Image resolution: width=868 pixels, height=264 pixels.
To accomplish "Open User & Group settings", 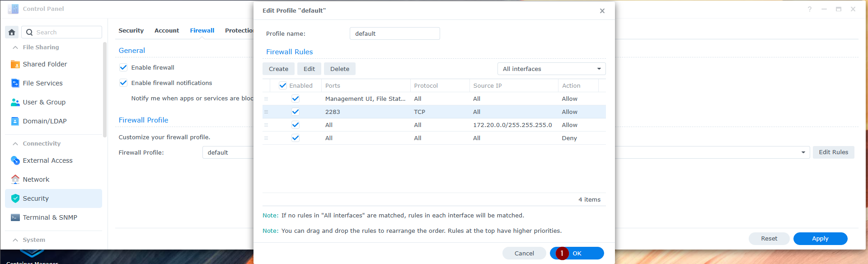I will click(44, 102).
